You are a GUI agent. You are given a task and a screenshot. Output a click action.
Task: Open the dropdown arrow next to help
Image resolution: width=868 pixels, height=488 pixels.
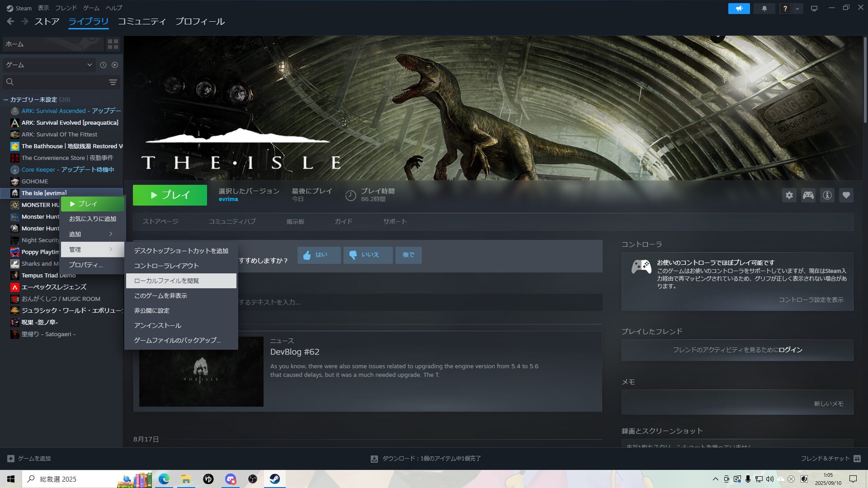tap(797, 9)
